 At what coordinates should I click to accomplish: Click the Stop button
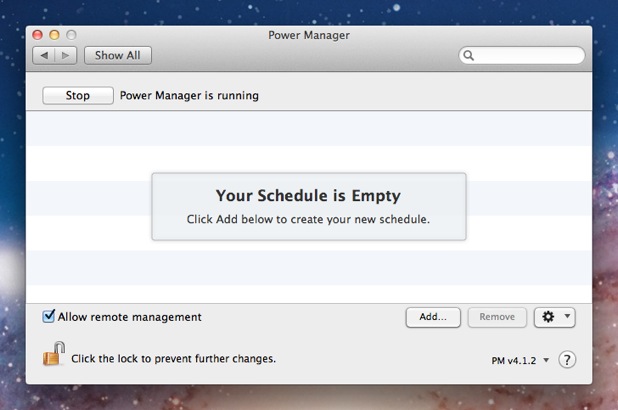pos(78,95)
